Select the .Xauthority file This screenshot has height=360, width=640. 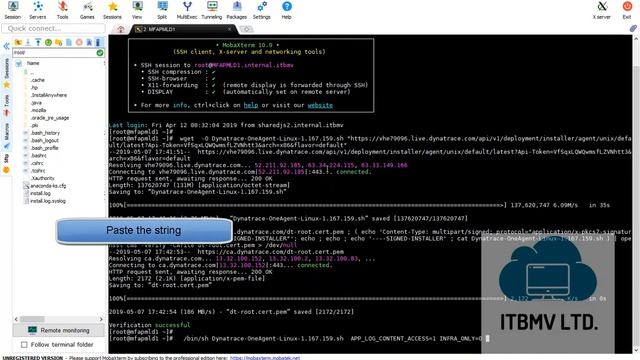coord(42,178)
